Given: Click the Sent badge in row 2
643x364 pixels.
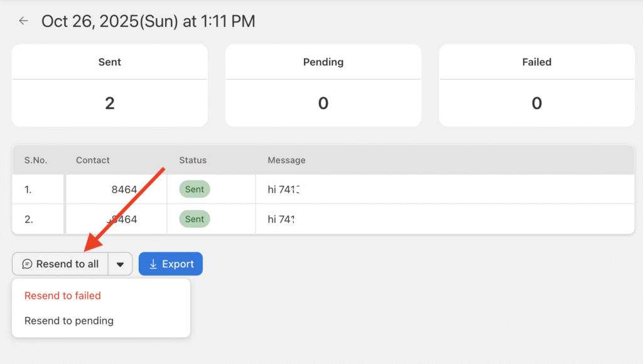Looking at the screenshot, I should click(x=195, y=219).
